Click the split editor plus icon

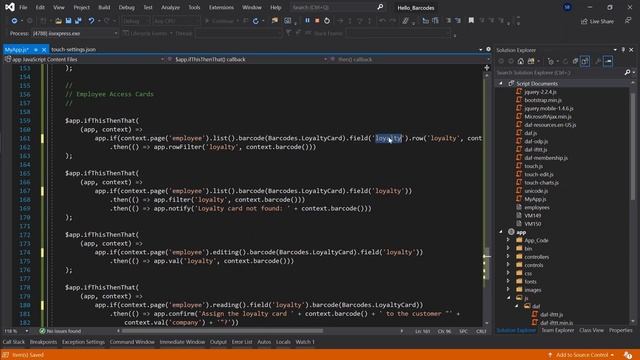point(487,68)
